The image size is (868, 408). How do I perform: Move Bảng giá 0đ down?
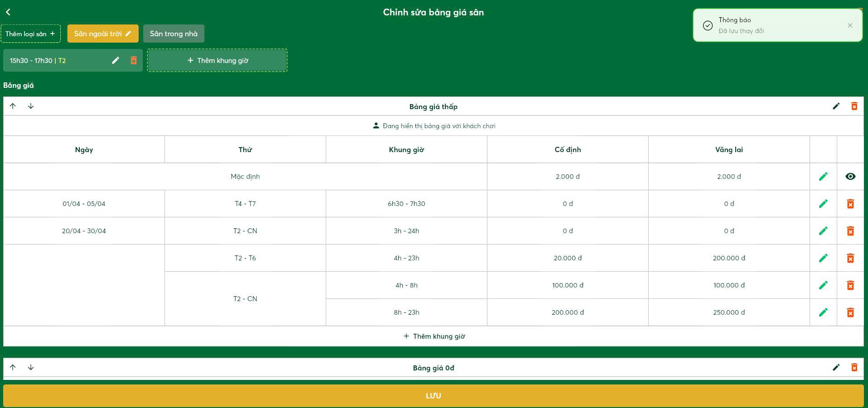tap(31, 367)
